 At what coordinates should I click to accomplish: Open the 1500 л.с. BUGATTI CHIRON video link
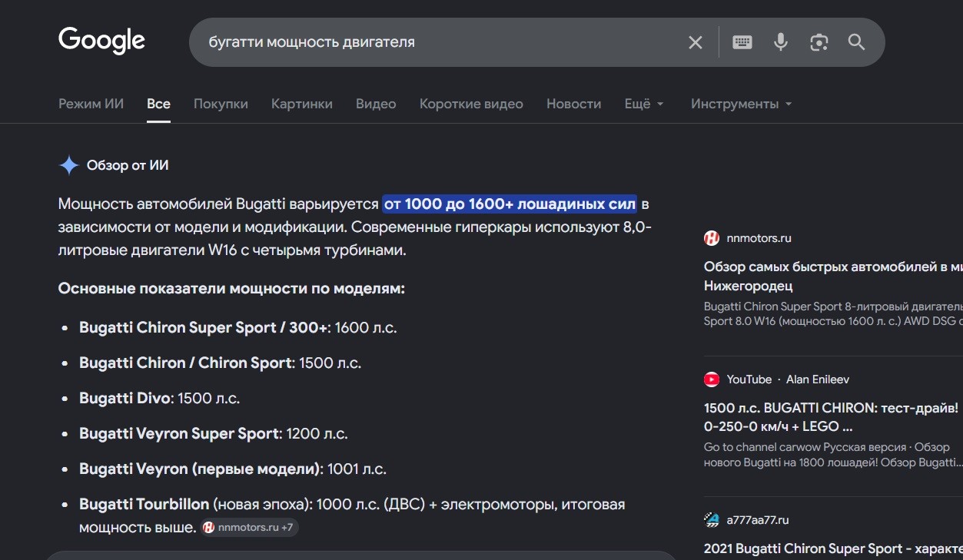pyautogui.click(x=833, y=417)
